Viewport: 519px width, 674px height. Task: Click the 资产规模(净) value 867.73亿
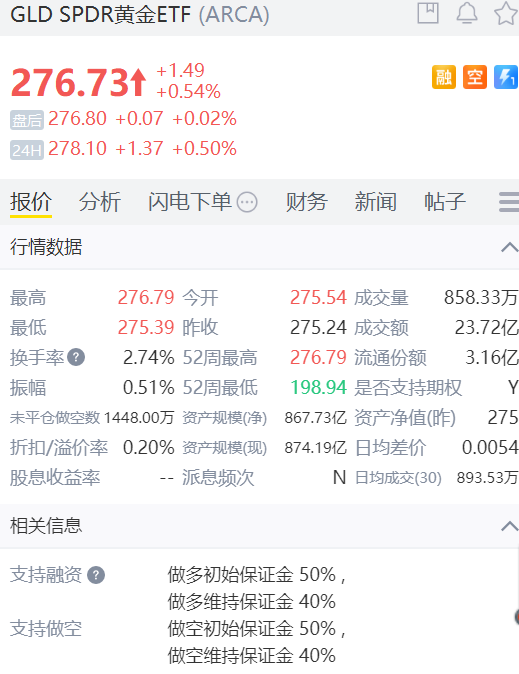[x=316, y=417]
